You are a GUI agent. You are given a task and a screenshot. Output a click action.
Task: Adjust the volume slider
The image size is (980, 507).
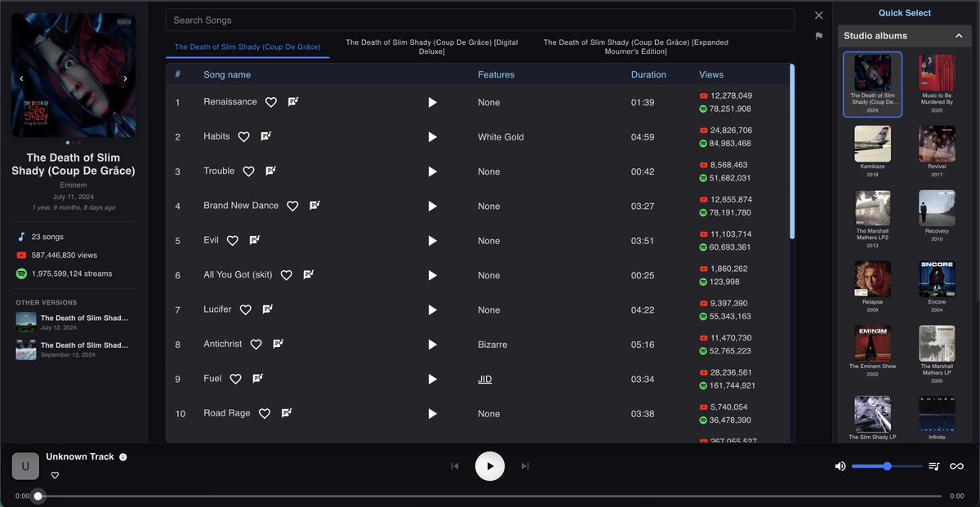tap(887, 466)
